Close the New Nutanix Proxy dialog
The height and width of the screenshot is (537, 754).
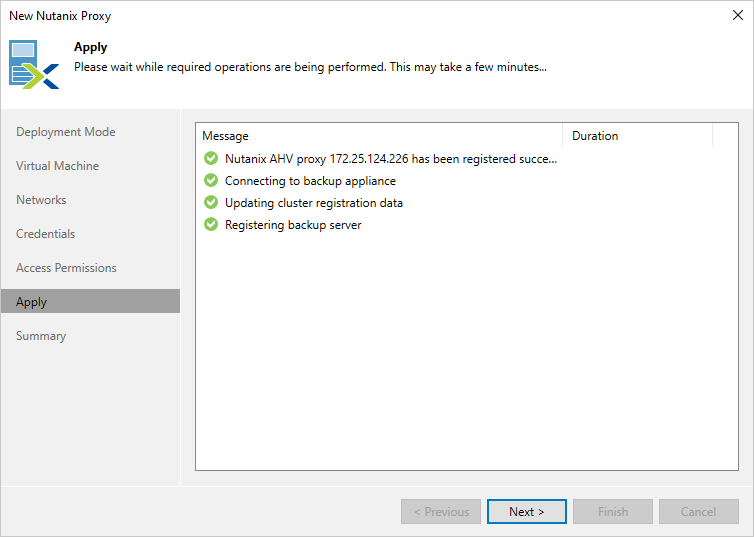pos(738,15)
